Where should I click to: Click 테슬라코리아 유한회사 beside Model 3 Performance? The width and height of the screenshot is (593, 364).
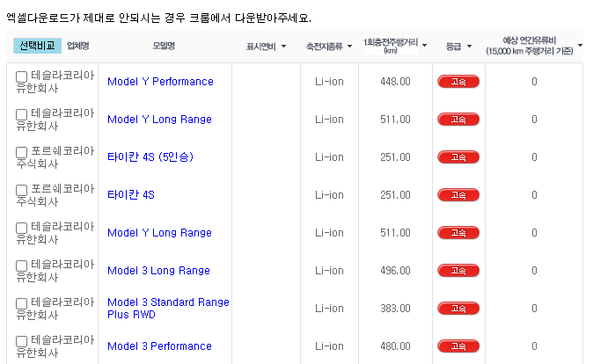pyautogui.click(x=55, y=346)
